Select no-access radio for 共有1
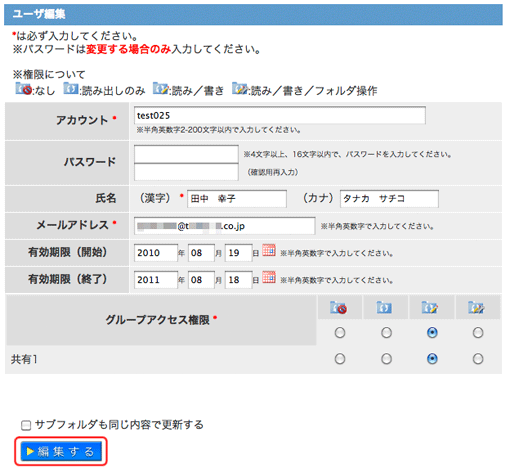The image size is (510, 468). coord(340,359)
